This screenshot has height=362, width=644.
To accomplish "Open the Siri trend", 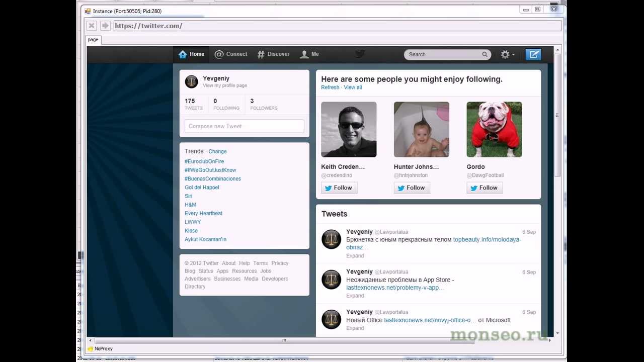I will 189,196.
